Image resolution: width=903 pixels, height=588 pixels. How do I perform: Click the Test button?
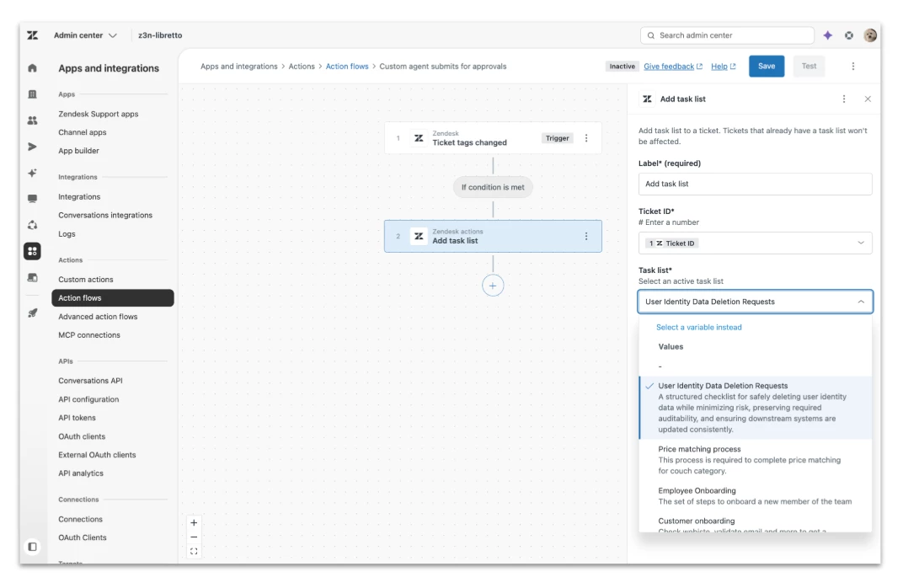(809, 67)
